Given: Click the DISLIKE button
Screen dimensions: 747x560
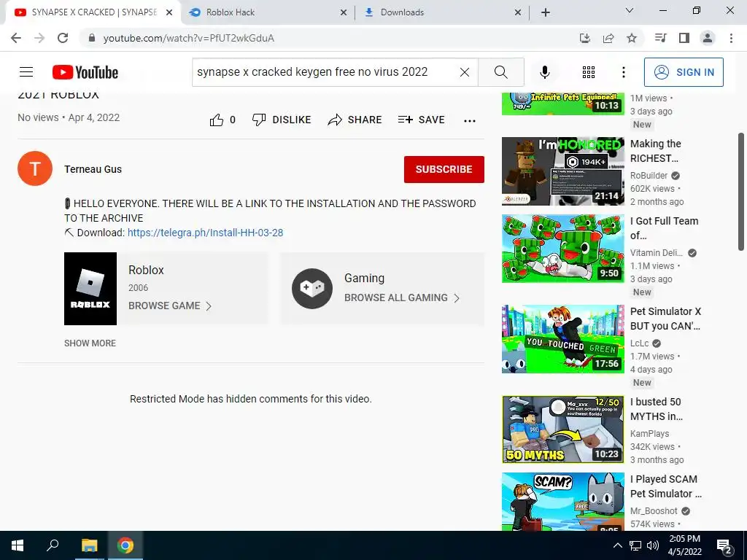Looking at the screenshot, I should (282, 120).
